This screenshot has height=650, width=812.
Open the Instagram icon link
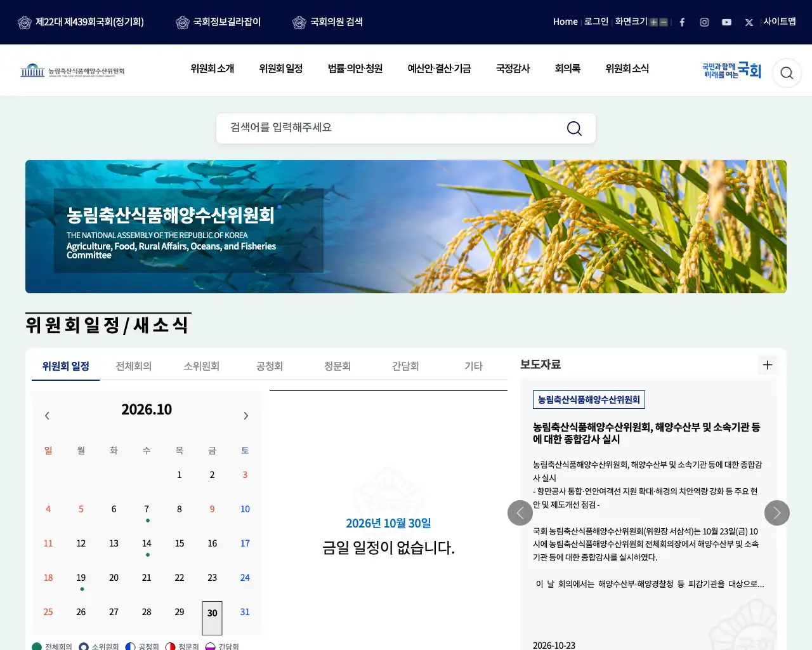[x=704, y=22]
